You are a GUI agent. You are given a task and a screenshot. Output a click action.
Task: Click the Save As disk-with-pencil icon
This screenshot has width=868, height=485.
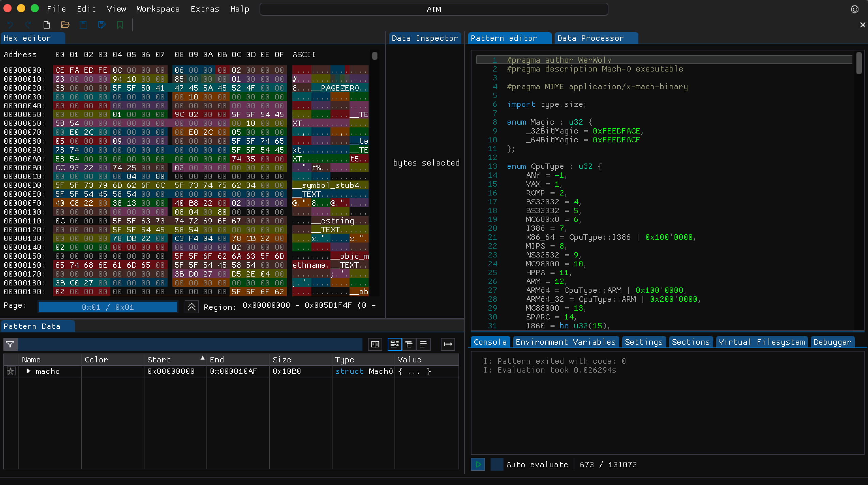102,25
